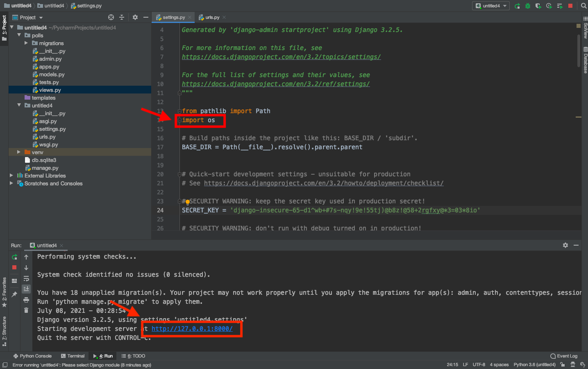Open the 7: Structure side tool window
The width and height of the screenshot is (588, 369).
tap(5, 331)
